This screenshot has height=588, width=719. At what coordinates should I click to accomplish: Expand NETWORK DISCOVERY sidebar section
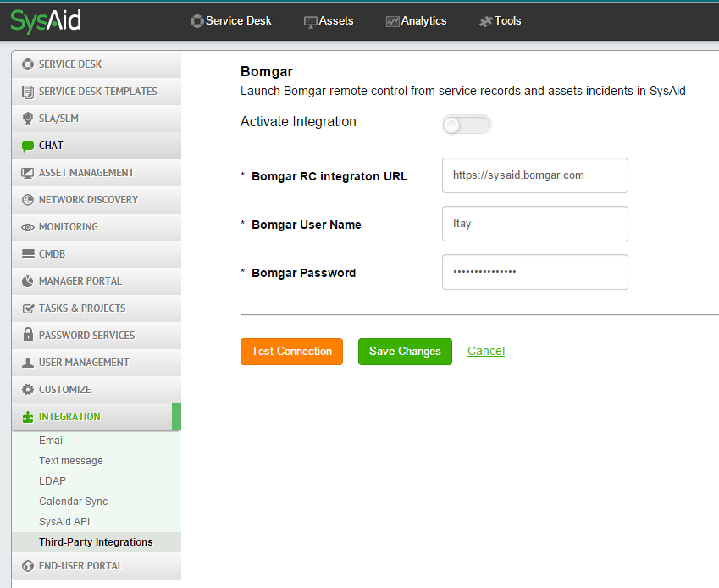tap(97, 199)
